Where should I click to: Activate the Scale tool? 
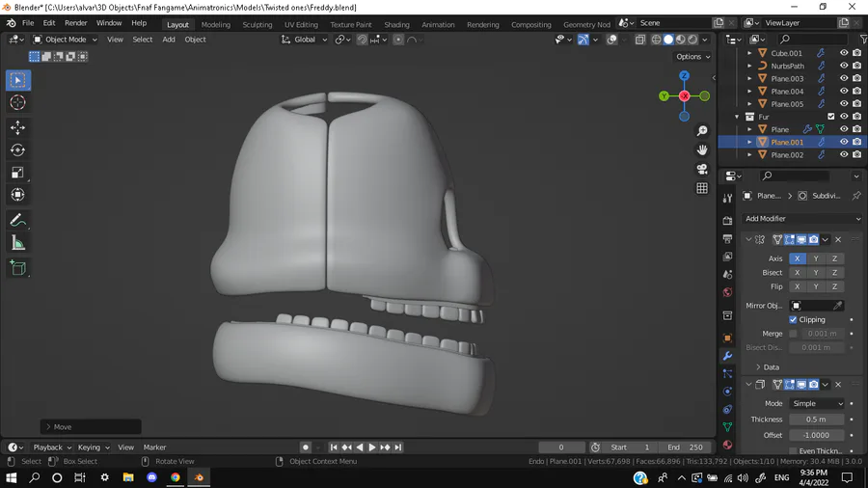17,173
